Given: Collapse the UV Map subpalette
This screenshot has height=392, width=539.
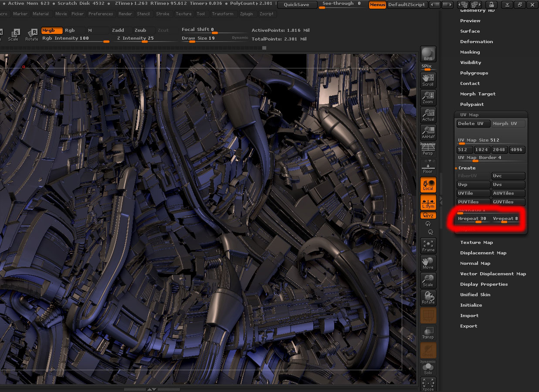Looking at the screenshot, I should point(469,115).
